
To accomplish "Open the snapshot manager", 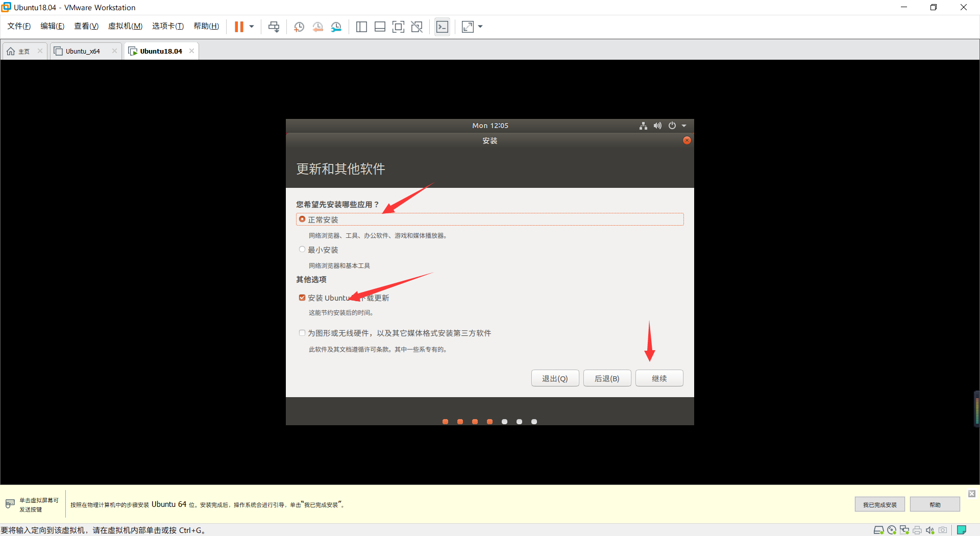I will point(336,27).
